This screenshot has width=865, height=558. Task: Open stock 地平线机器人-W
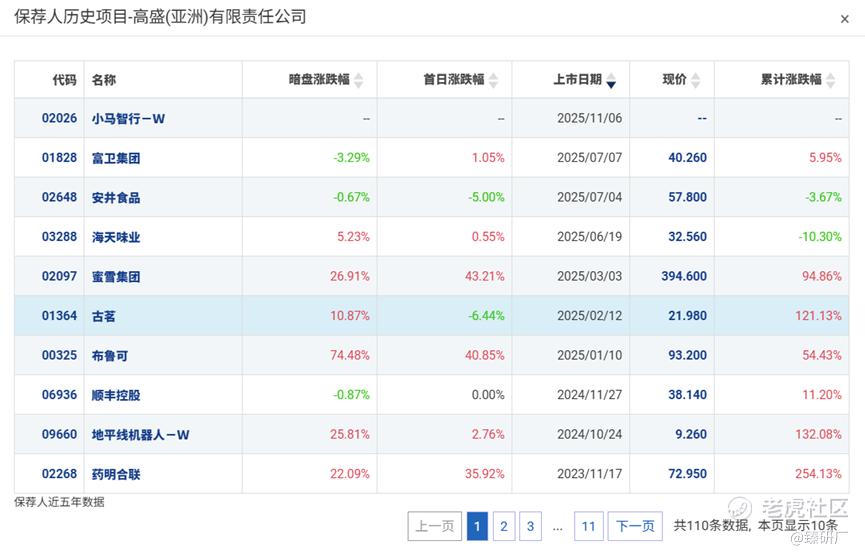(140, 435)
